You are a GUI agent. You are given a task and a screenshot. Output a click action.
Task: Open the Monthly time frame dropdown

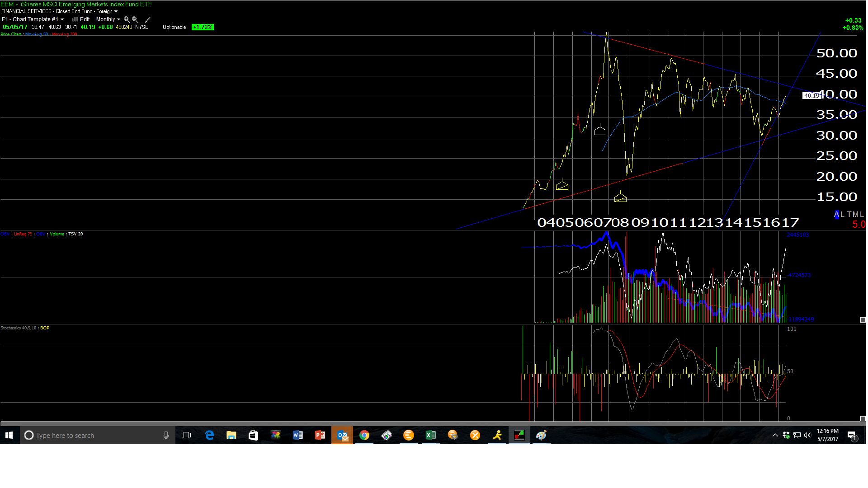(x=108, y=19)
